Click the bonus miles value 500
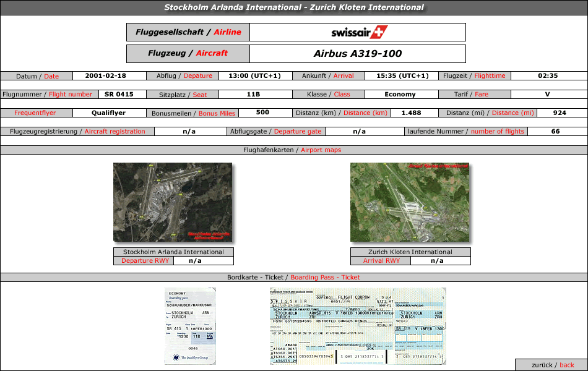The width and height of the screenshot is (588, 371). [262, 113]
